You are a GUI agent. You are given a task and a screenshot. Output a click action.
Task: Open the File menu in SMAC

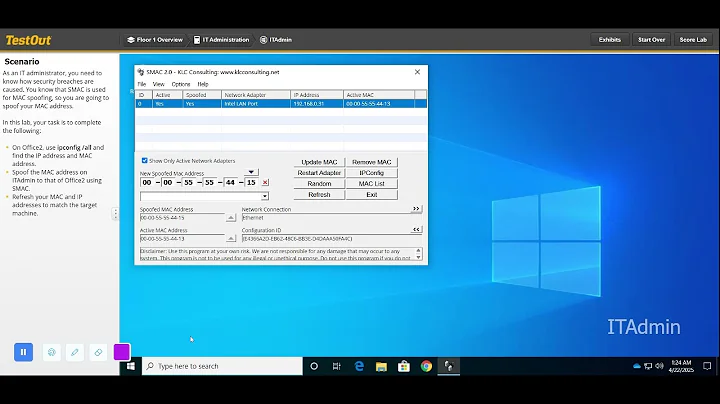pyautogui.click(x=141, y=84)
